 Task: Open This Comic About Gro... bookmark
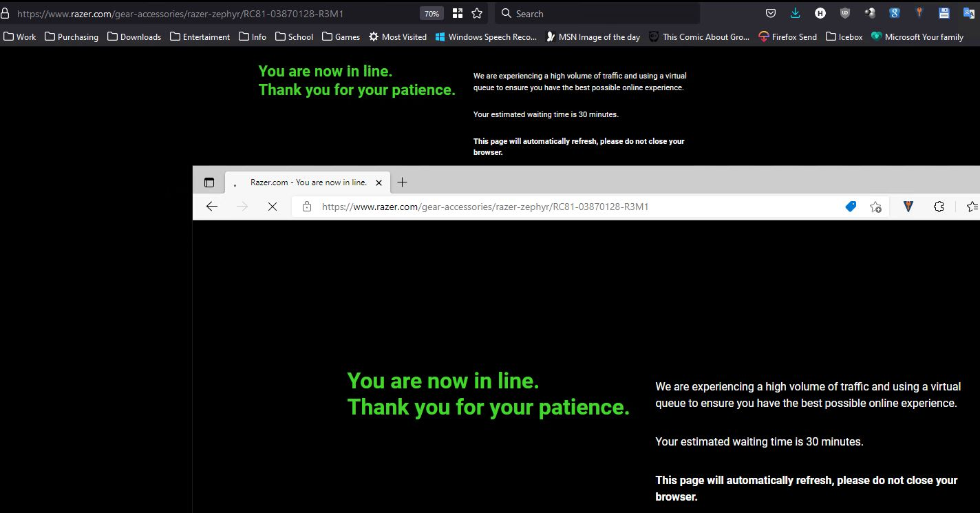pos(699,36)
